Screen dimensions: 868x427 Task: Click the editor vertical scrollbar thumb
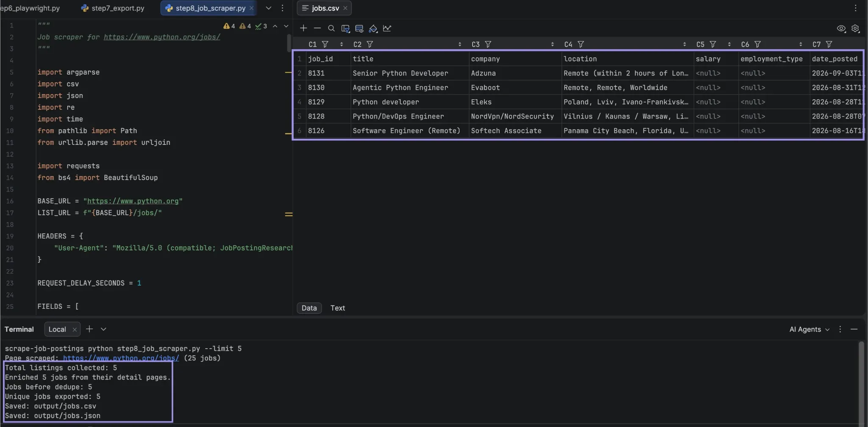(x=289, y=43)
